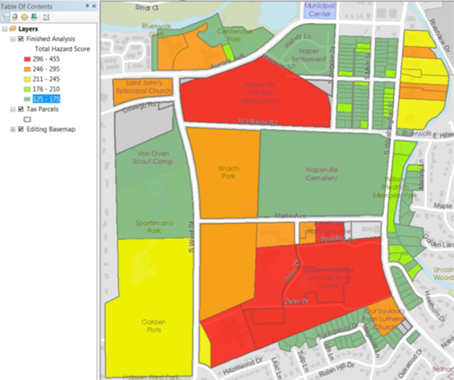The image size is (454, 380).
Task: Click the 176 - 210 class label
Action: pos(46,89)
